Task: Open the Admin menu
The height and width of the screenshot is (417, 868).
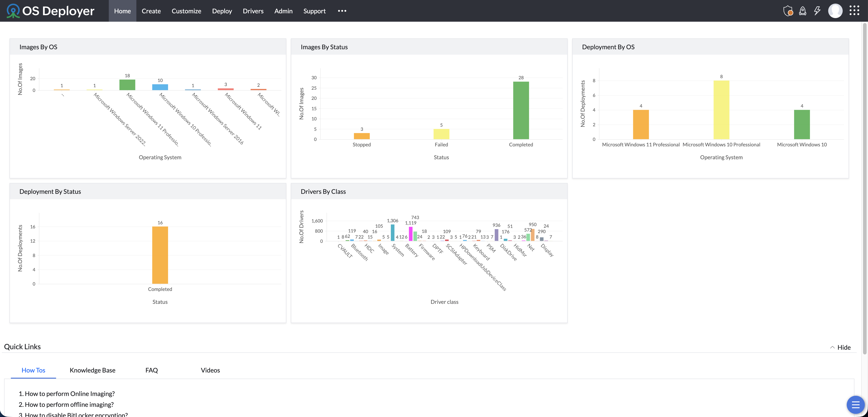Action: click(283, 11)
